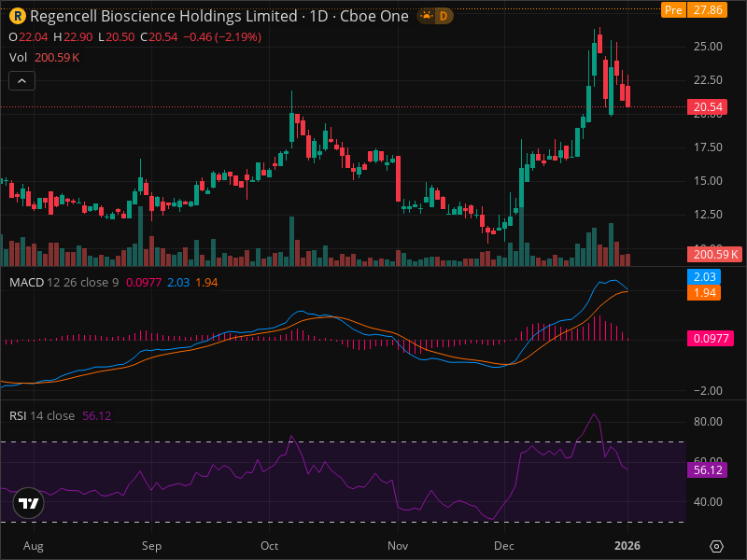The height and width of the screenshot is (560, 747).
Task: Click the 25.00 price axis label
Action: click(x=708, y=47)
